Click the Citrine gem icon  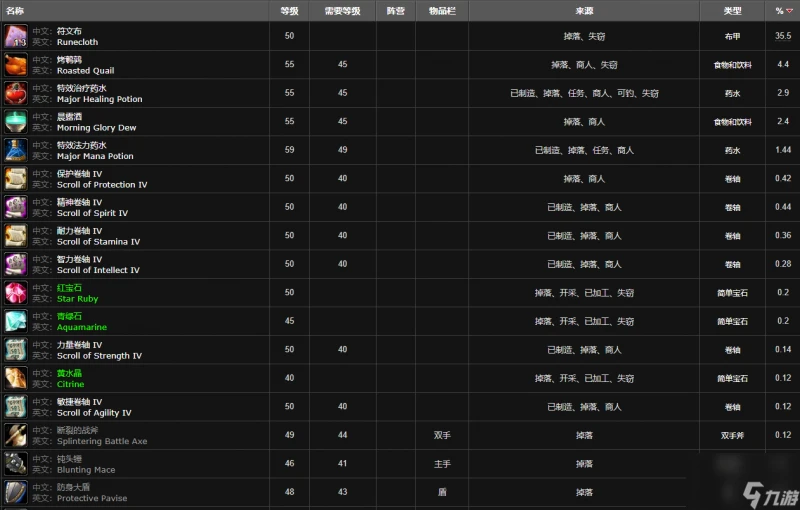click(x=16, y=378)
